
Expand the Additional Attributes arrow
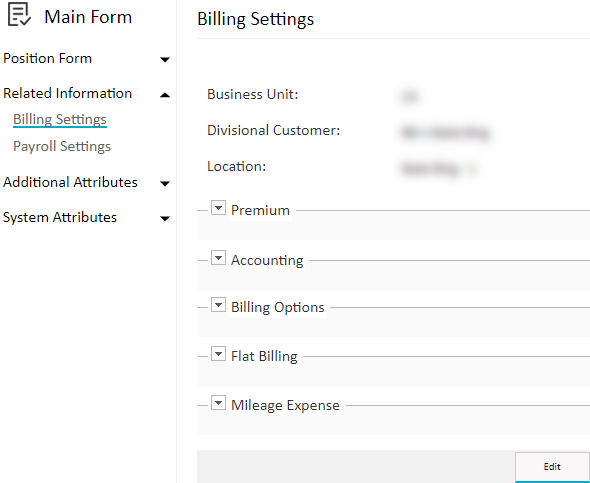tap(165, 184)
